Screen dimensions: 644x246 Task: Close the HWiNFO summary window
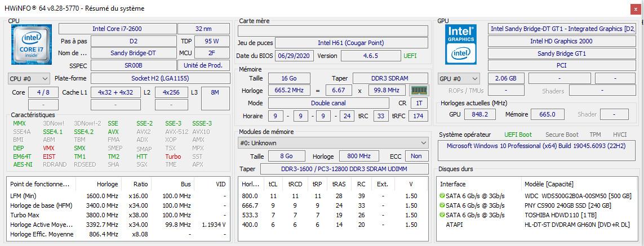point(635,8)
